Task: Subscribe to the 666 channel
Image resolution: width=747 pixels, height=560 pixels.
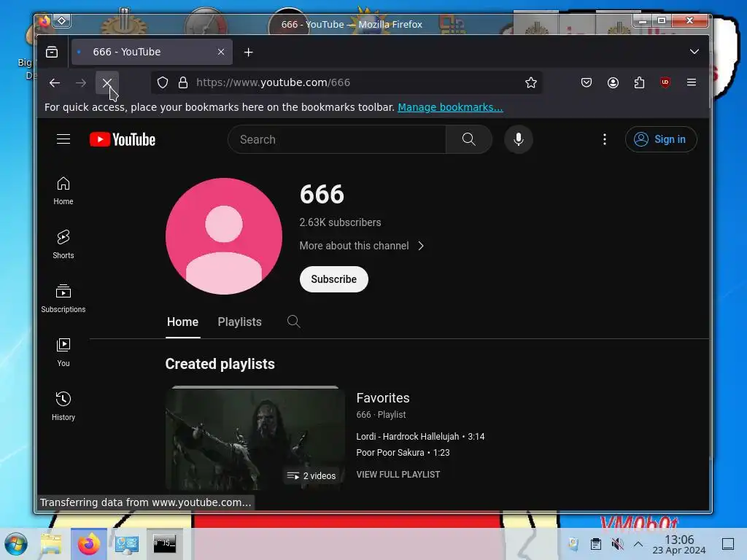Action: point(334,279)
